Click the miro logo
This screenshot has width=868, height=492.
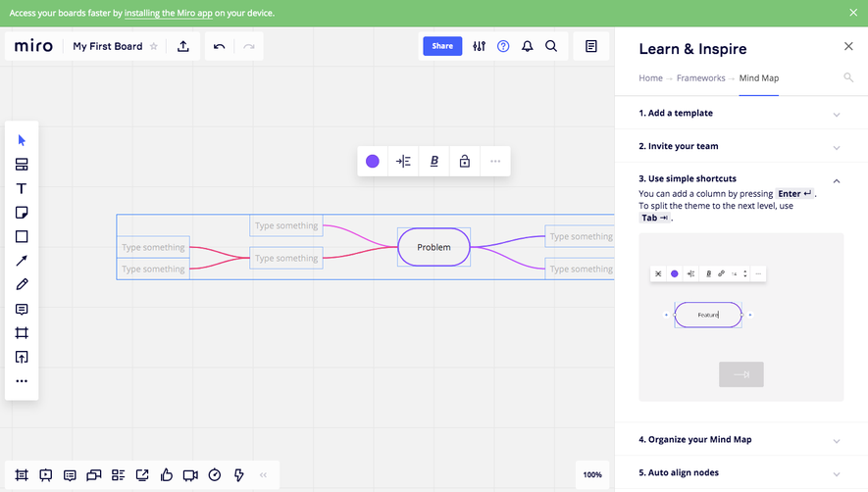[33, 46]
